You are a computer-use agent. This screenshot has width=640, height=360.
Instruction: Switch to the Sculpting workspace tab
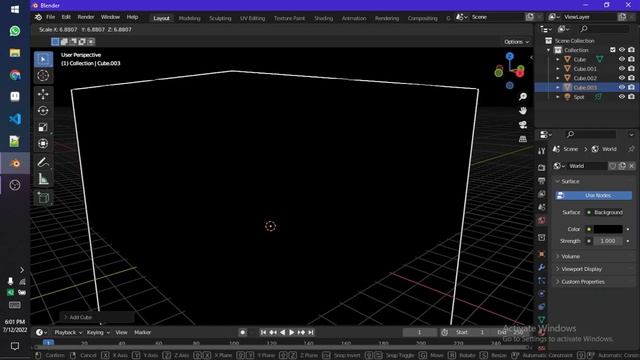coord(220,18)
